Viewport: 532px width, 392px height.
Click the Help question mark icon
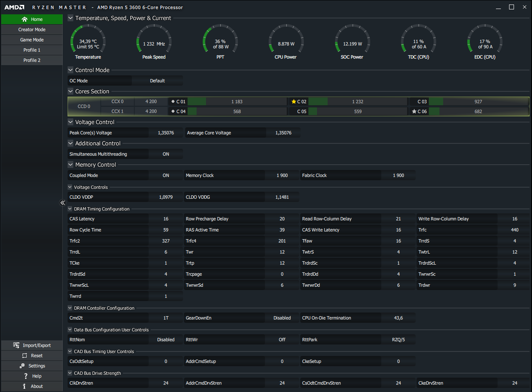26,376
